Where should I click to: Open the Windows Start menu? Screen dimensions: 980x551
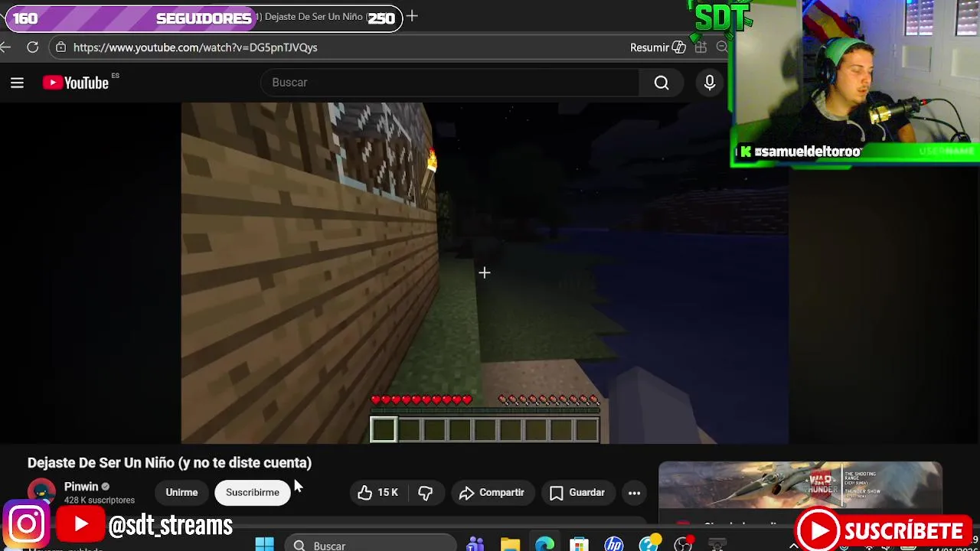click(x=265, y=545)
